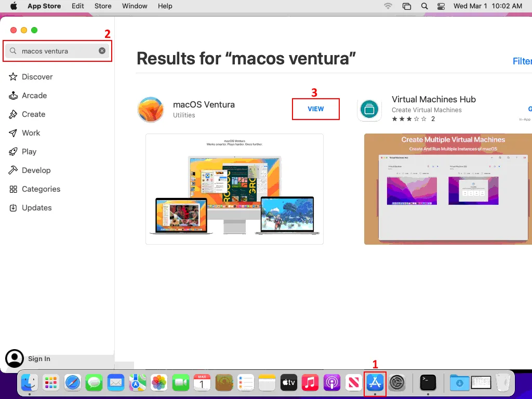
Task: Launch Safari from the Dock
Action: 73,383
